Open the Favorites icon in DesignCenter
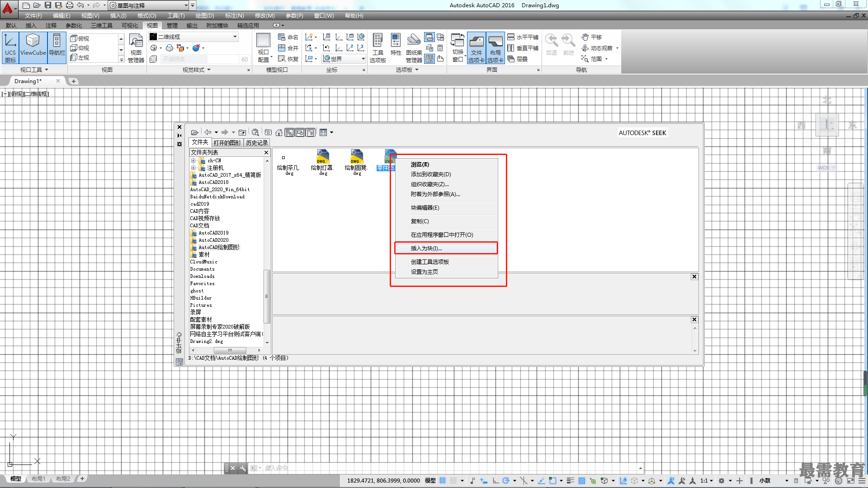868x488 pixels. [268, 132]
